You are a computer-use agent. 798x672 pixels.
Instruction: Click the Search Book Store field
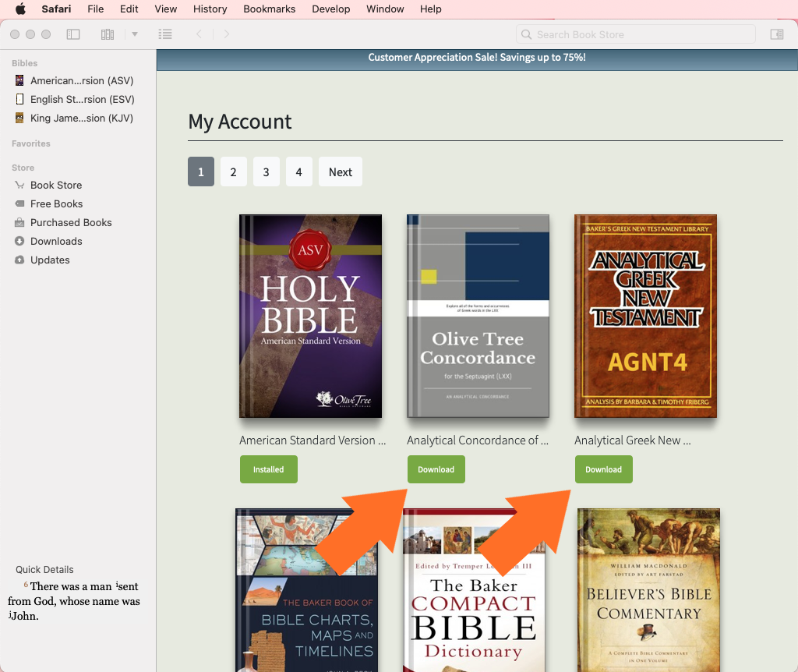[636, 34]
